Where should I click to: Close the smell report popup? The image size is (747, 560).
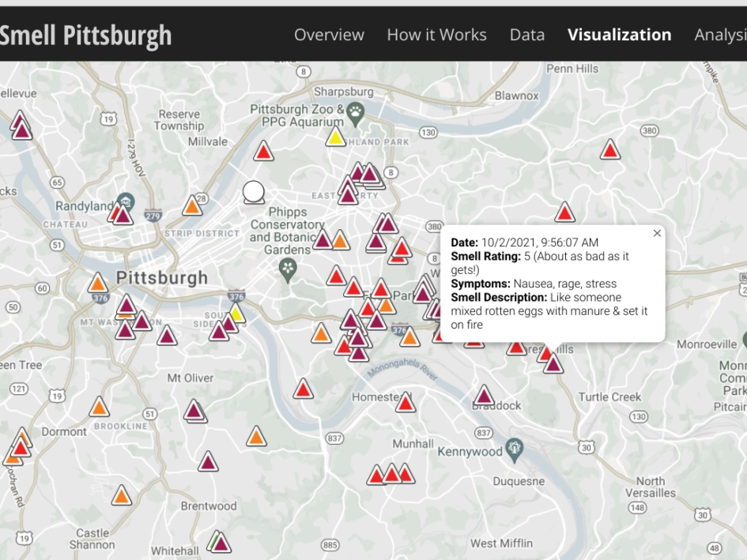click(x=657, y=233)
